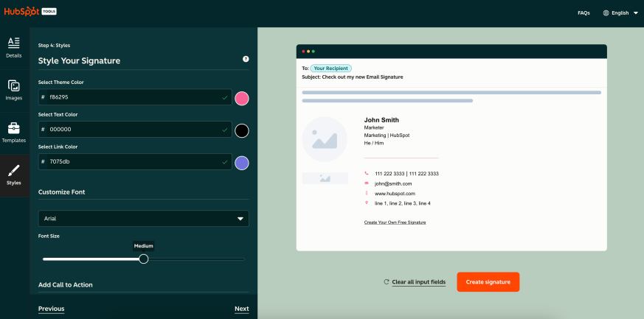
Task: Go back with Previous link
Action: pos(51,309)
